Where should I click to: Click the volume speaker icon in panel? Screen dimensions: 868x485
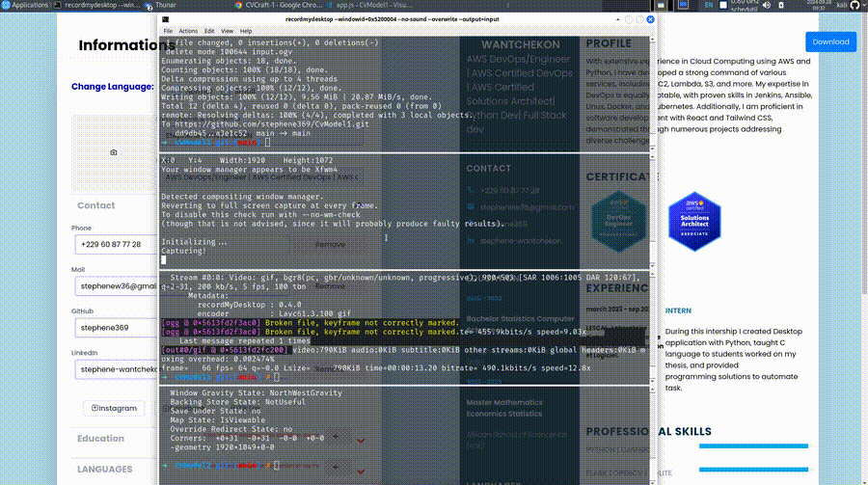point(767,5)
